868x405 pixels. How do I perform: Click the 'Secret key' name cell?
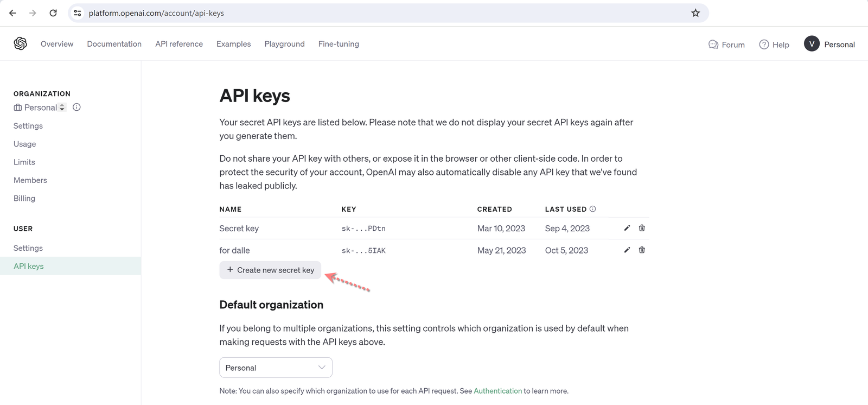[x=239, y=228]
